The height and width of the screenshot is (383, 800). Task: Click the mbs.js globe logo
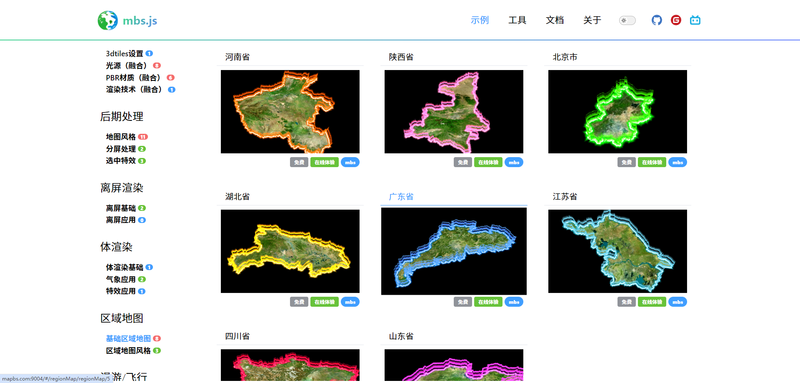108,20
